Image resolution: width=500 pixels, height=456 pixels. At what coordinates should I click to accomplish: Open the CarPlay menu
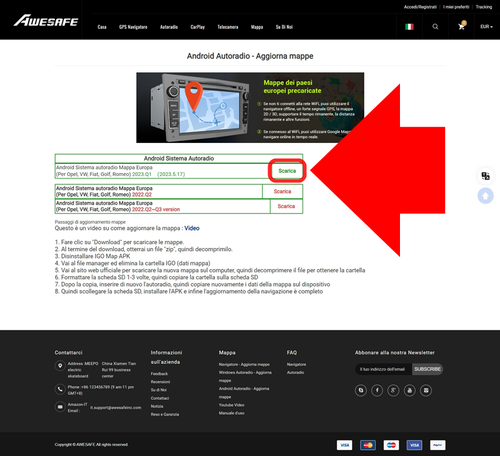pos(198,27)
